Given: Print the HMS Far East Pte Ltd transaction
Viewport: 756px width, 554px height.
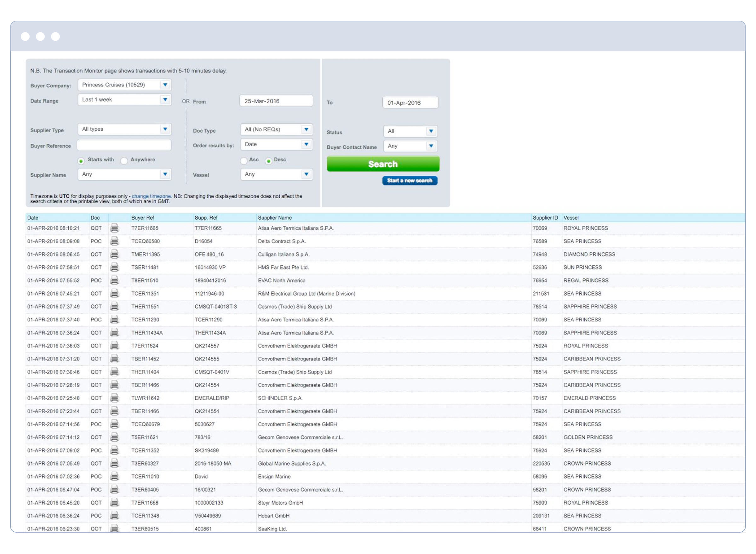Looking at the screenshot, I should point(115,267).
